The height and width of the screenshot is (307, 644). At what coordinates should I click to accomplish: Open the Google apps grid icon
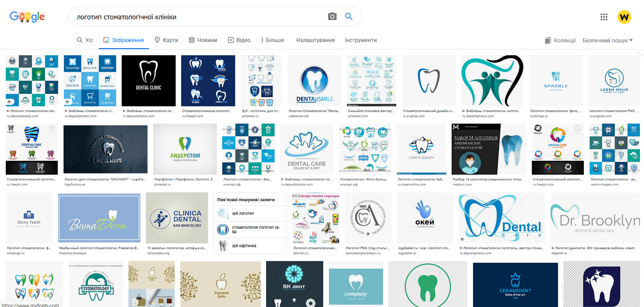click(604, 17)
